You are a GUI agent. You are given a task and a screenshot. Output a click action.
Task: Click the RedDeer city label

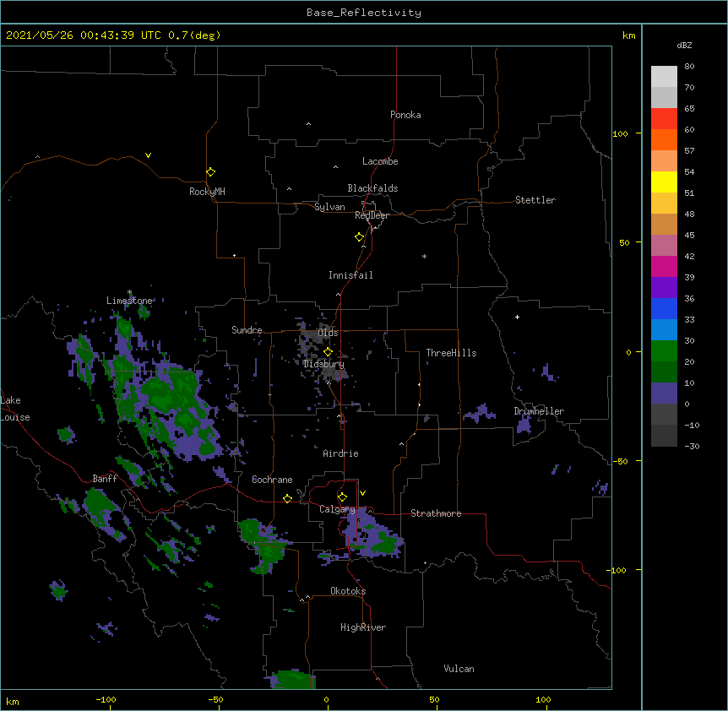click(x=372, y=215)
